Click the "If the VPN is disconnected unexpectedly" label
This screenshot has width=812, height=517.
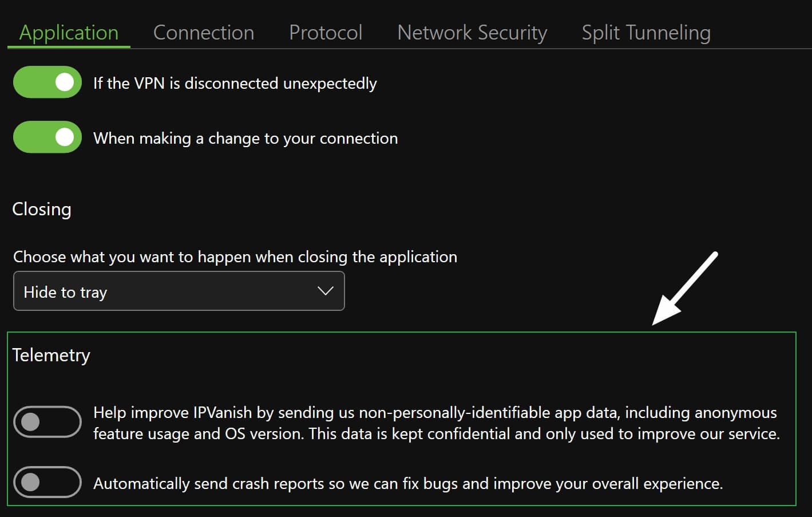235,84
